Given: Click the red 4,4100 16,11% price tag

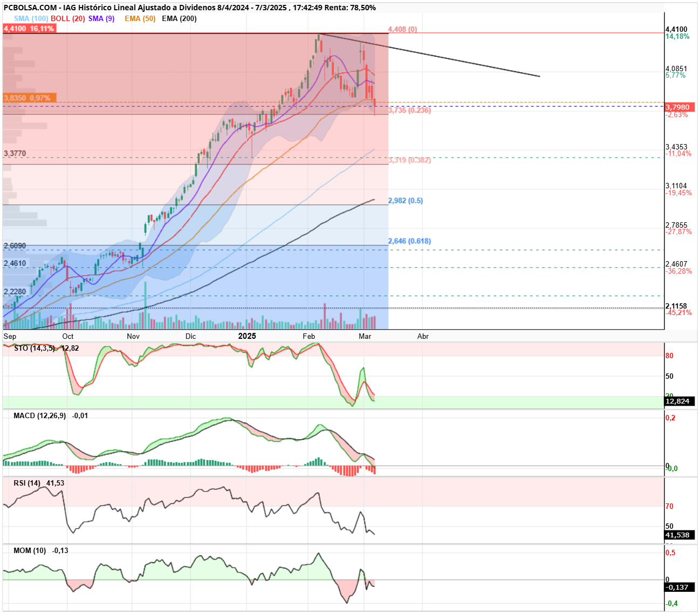Looking at the screenshot, I should click(29, 29).
